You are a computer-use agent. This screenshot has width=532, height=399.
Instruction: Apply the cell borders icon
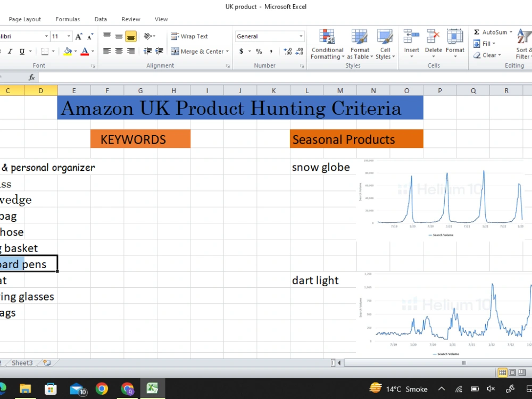[45, 52]
